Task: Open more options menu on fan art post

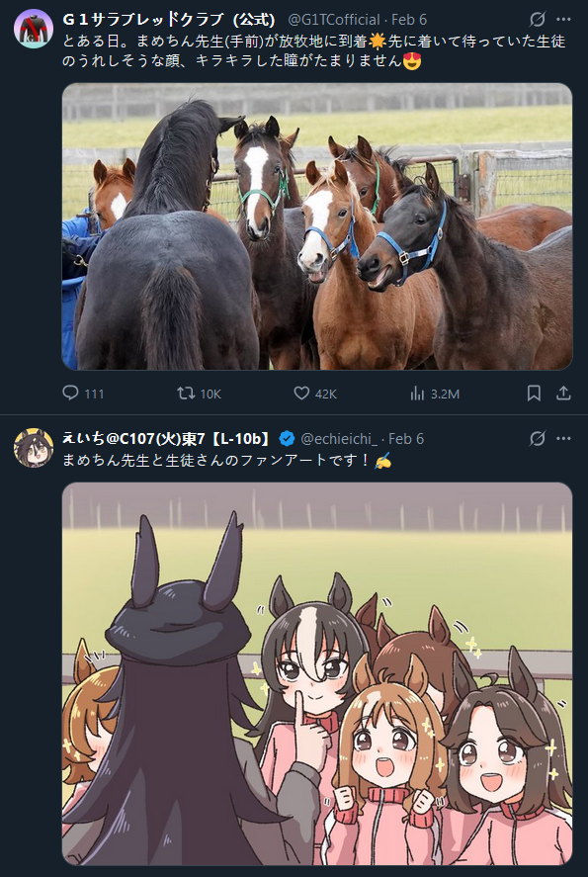Action: coord(563,439)
